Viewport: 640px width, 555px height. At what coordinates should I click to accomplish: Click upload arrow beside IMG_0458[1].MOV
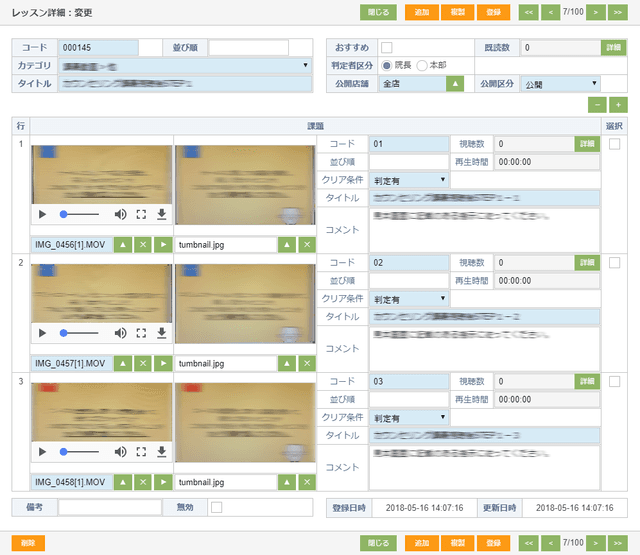[x=123, y=482]
